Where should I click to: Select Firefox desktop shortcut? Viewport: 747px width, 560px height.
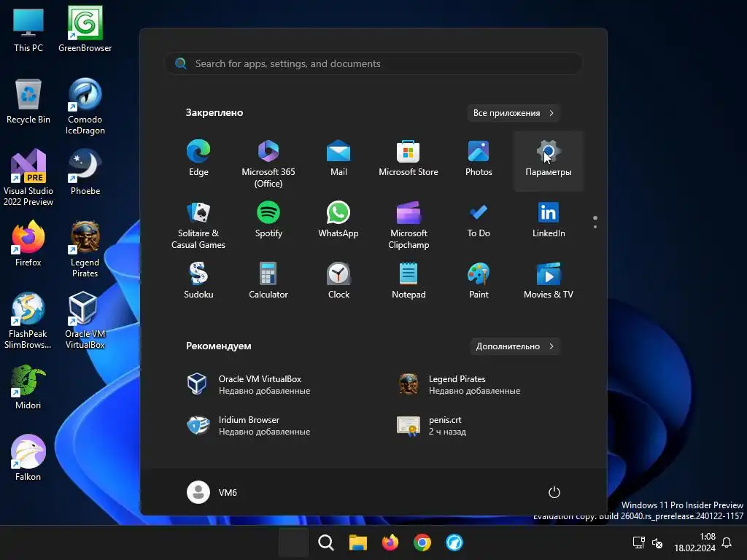point(28,244)
